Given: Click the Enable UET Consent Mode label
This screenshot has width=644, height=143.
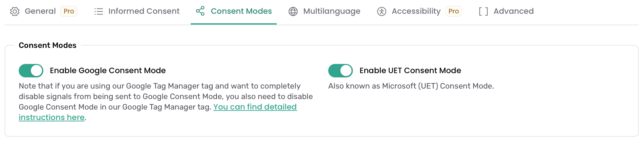Looking at the screenshot, I should pyautogui.click(x=410, y=71).
